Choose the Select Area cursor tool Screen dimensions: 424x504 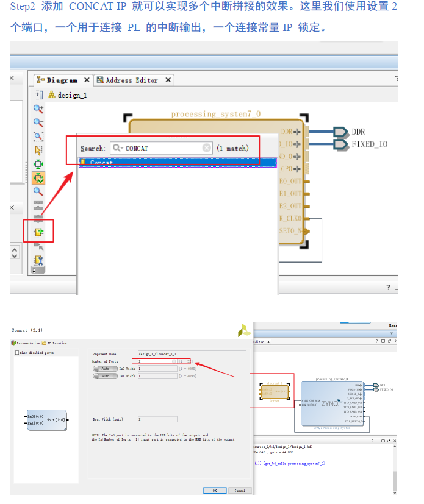tap(38, 151)
